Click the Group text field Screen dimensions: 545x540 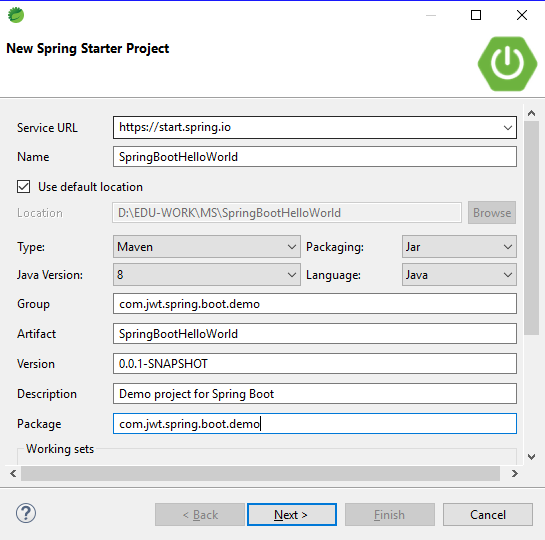pos(315,304)
